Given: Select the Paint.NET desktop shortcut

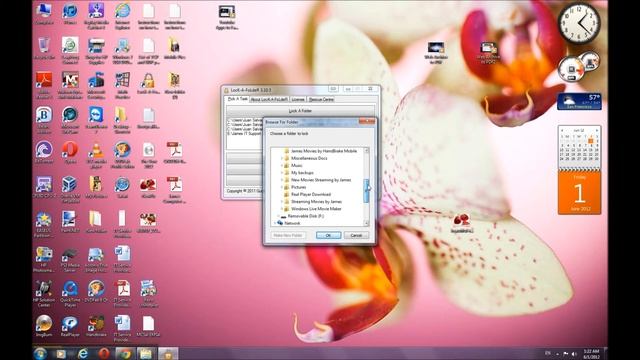Looking at the screenshot, I should 70,222.
